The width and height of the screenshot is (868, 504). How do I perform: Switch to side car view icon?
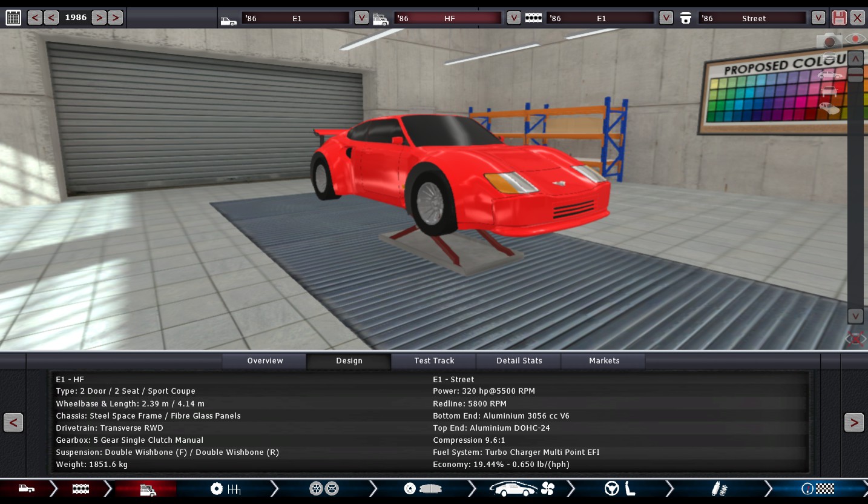click(829, 75)
